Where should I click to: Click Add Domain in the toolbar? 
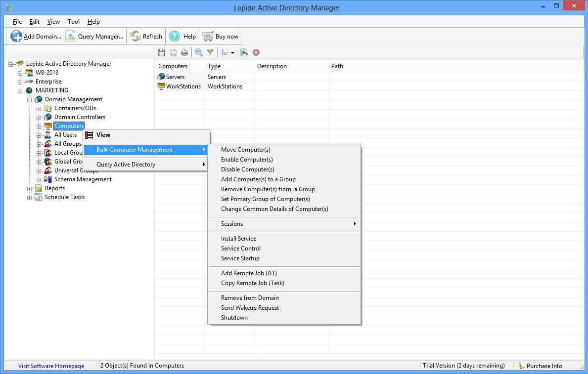click(x=36, y=36)
